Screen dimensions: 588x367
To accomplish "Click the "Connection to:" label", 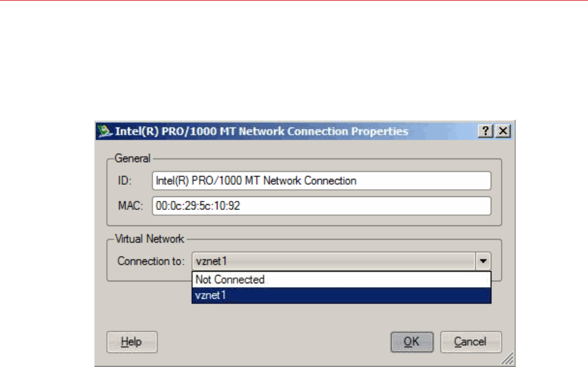I will 151,262.
